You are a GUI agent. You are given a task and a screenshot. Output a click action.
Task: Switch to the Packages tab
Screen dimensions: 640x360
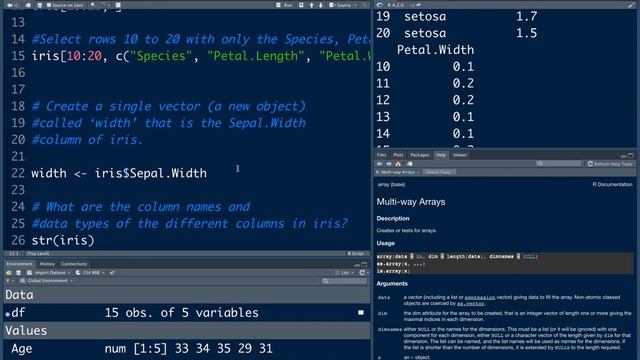click(x=420, y=155)
